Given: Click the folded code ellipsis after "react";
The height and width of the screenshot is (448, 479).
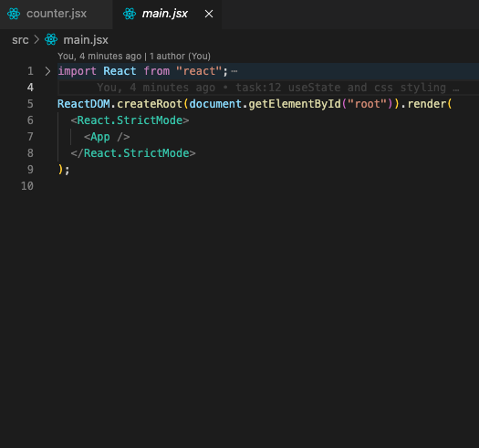Looking at the screenshot, I should pos(234,71).
